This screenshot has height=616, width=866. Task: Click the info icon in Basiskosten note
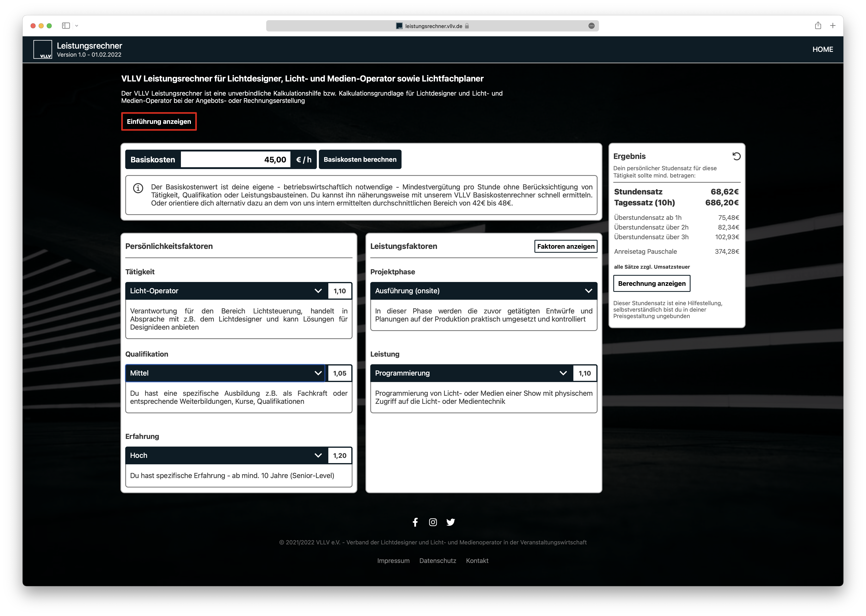coord(138,188)
